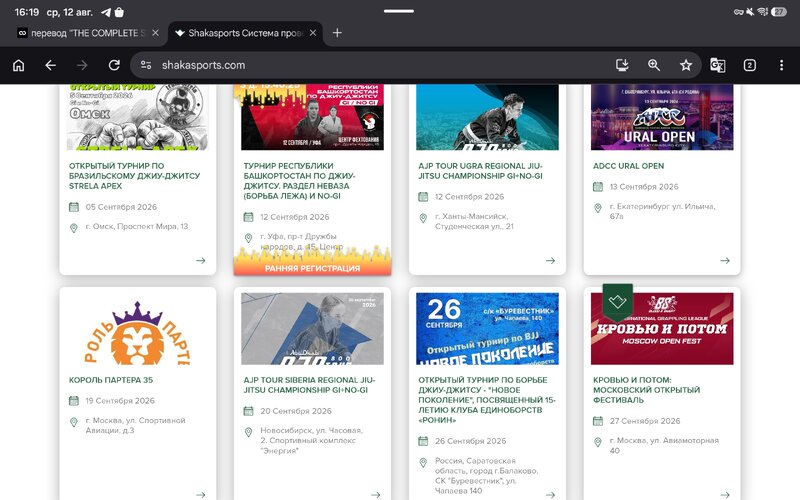Open Король Партера 35 card arrow
Screen dimensions: 800x500
point(201,495)
